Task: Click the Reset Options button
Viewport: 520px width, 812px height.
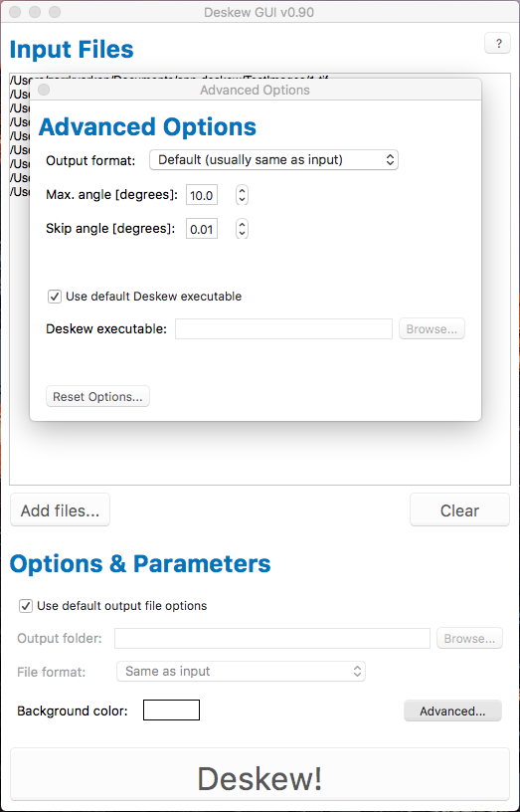Action: click(x=97, y=397)
